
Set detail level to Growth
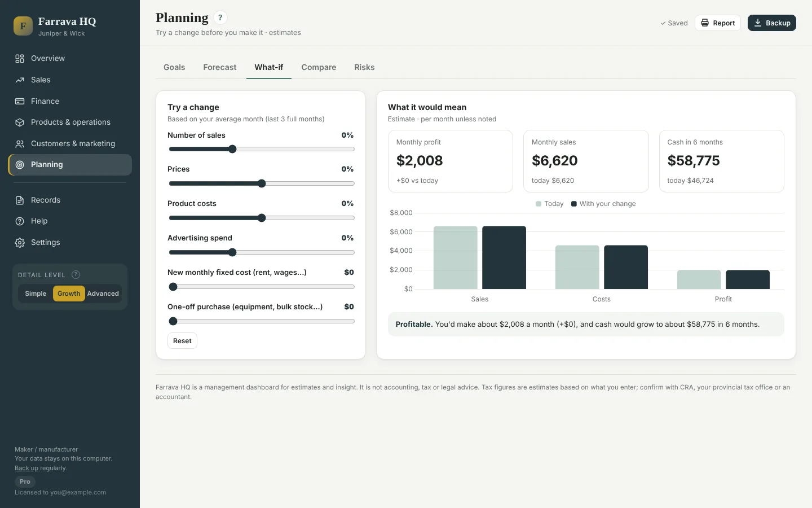(69, 294)
